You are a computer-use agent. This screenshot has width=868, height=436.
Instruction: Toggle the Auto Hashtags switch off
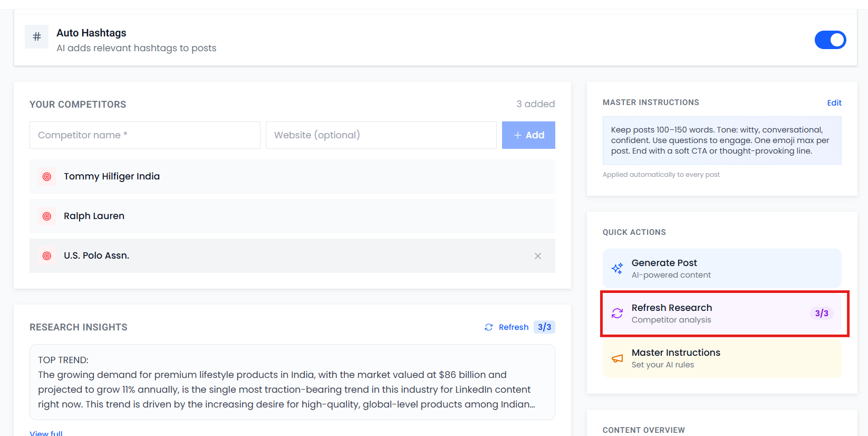coord(830,40)
